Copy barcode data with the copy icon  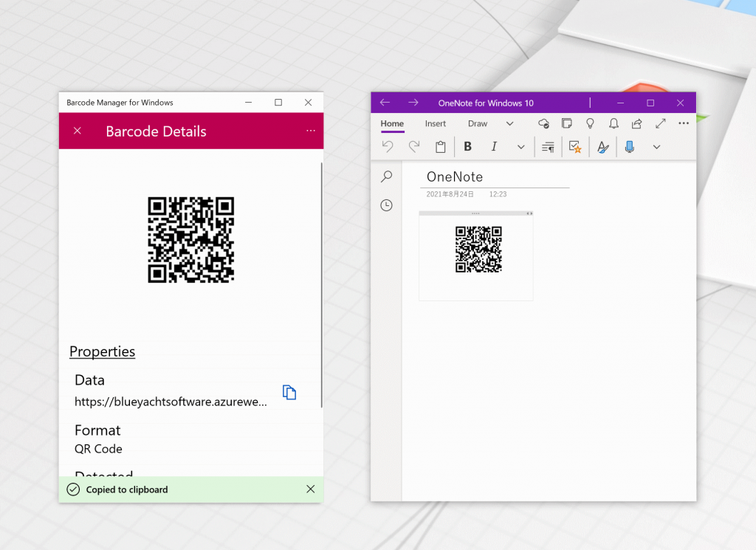pyautogui.click(x=289, y=392)
